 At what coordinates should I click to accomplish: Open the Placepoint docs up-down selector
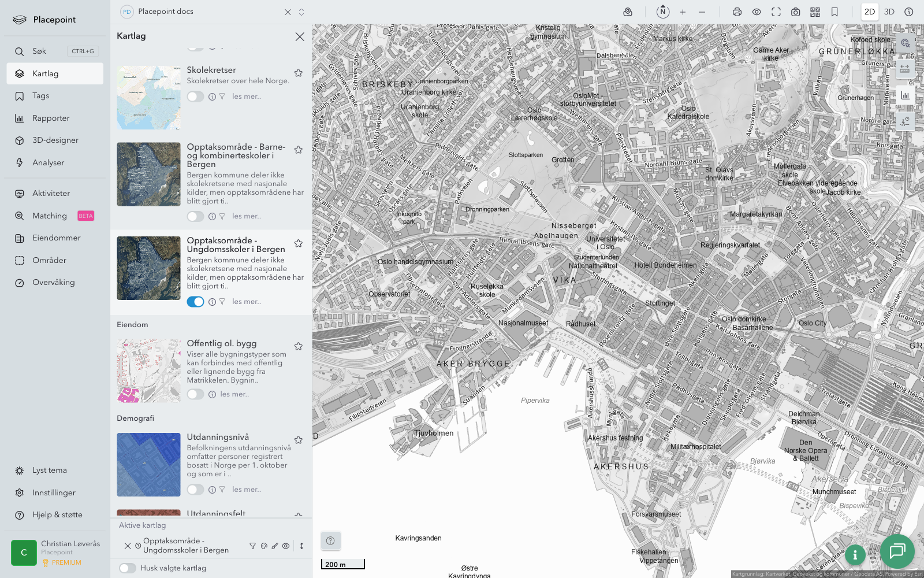(301, 12)
